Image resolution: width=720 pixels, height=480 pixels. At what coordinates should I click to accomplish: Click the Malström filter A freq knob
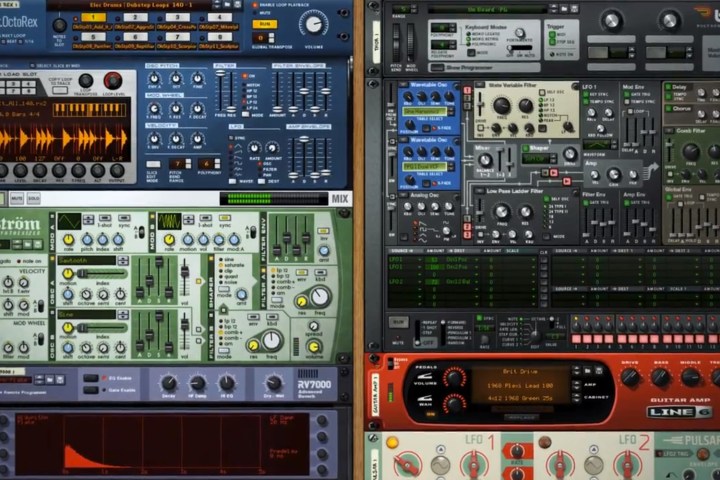click(x=320, y=297)
